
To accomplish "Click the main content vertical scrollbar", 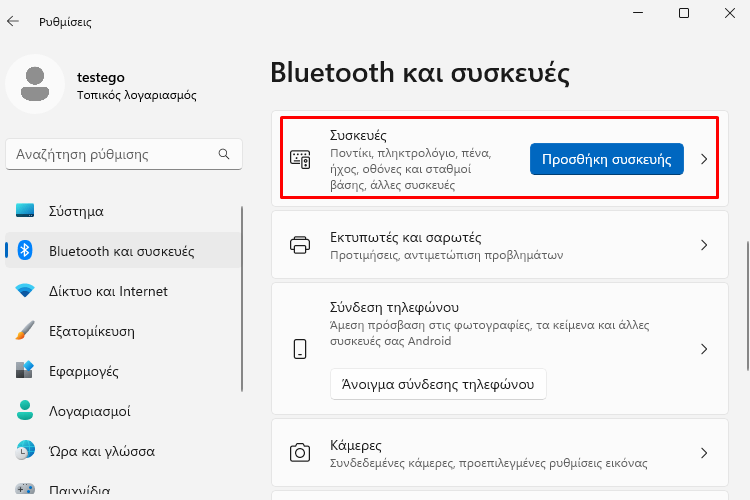I will click(x=748, y=306).
